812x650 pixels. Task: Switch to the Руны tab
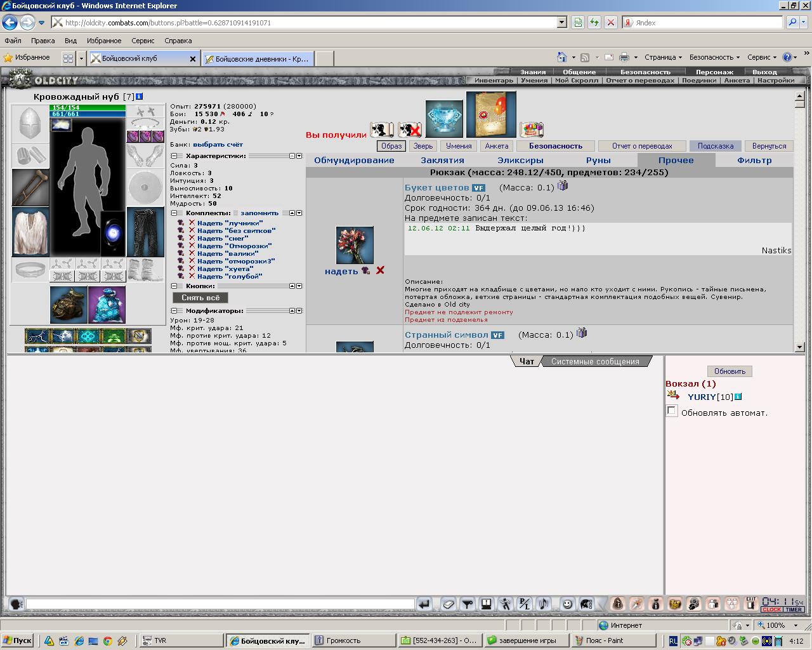tap(598, 161)
